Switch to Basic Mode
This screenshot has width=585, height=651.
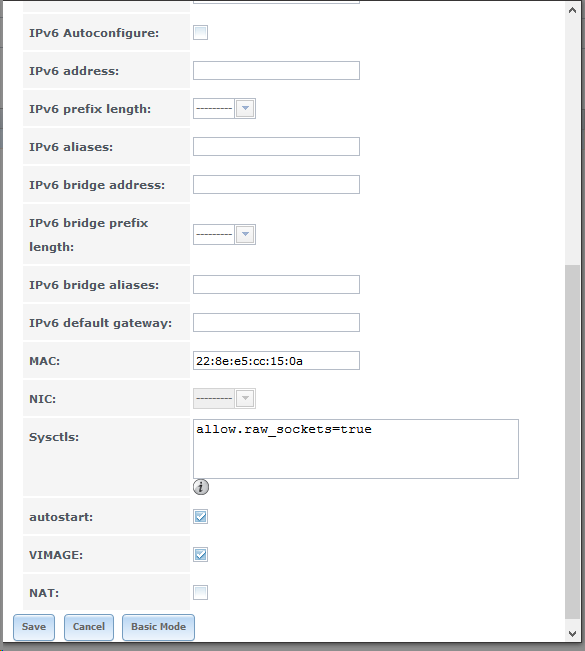tap(158, 627)
